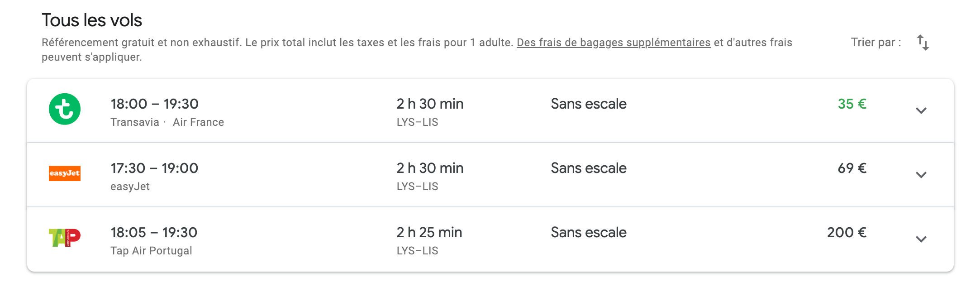Click the 'Air France' operator text

(x=198, y=122)
